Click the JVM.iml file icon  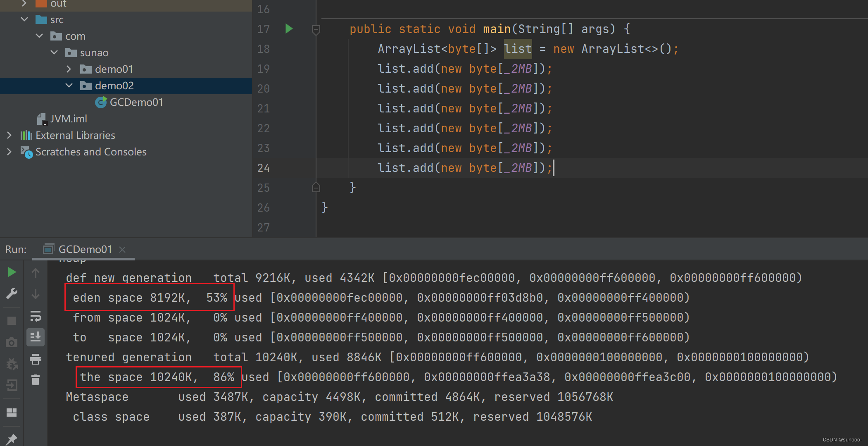click(42, 119)
